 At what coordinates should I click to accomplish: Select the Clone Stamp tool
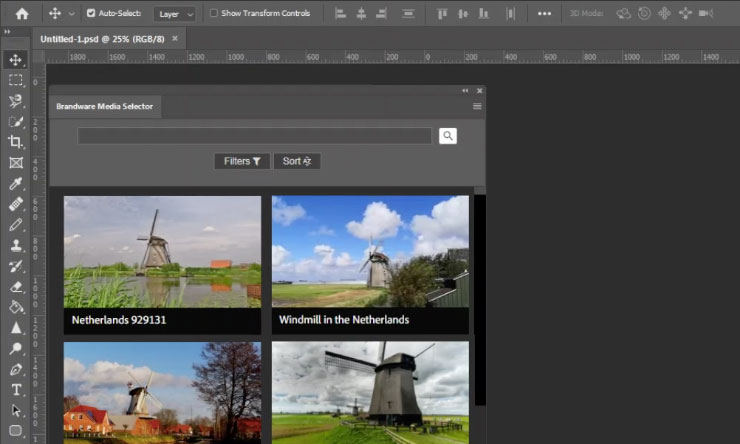pos(16,245)
